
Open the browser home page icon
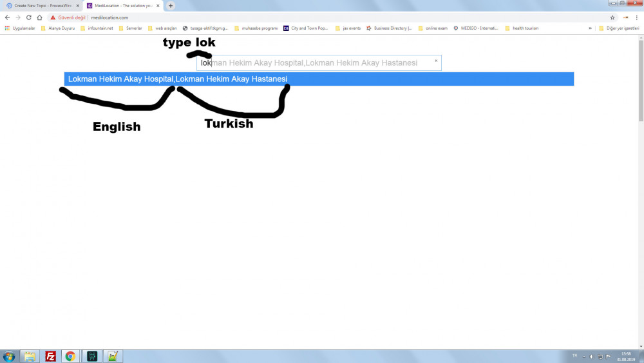(39, 17)
